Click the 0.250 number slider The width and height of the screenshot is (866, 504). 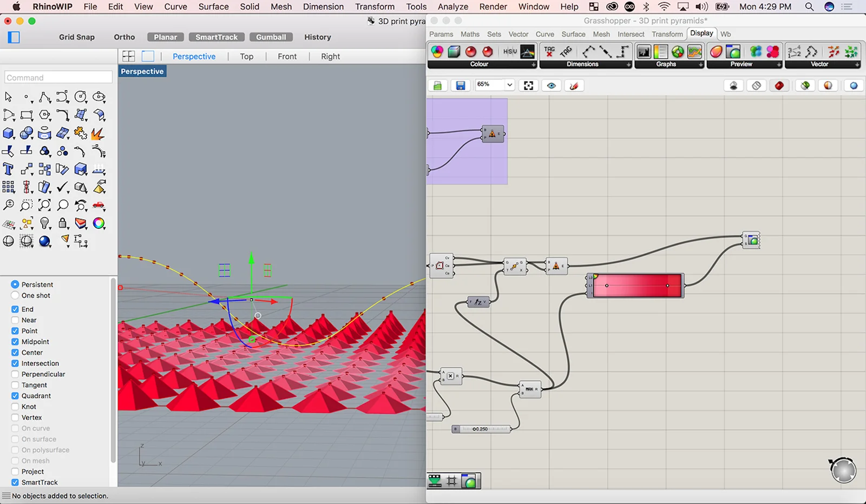pos(482,429)
